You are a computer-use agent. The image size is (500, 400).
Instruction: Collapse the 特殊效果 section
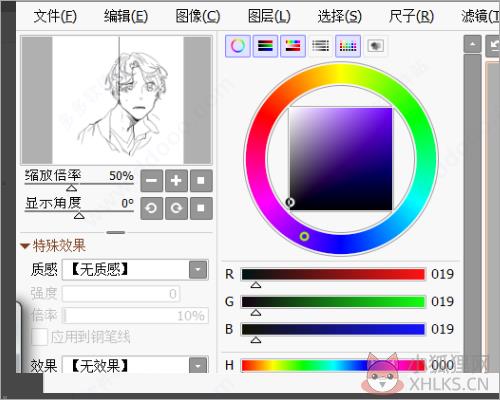[x=25, y=246]
